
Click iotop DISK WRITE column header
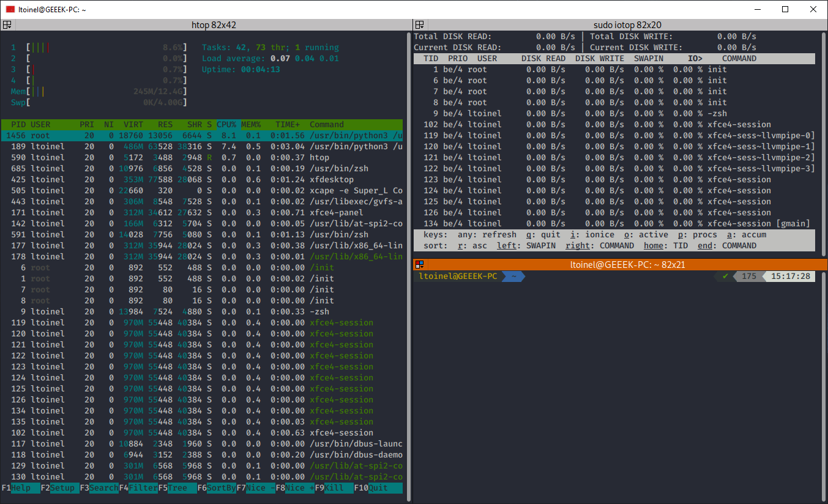pyautogui.click(x=600, y=58)
